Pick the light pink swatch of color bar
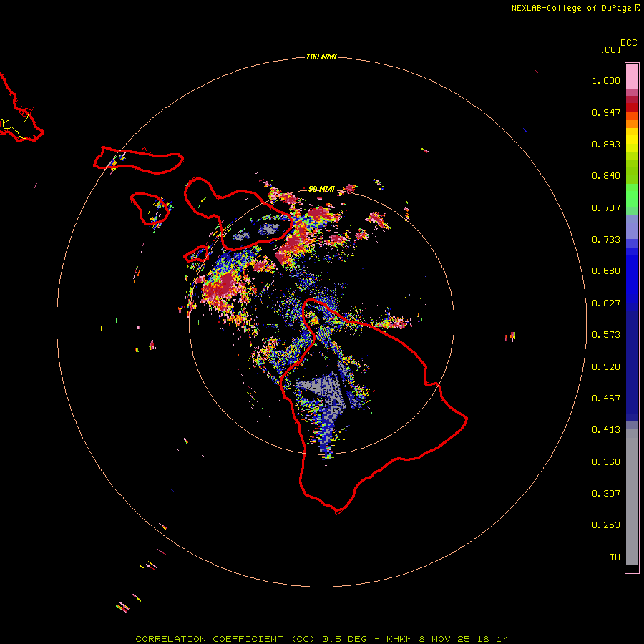The width and height of the screenshot is (644, 644). click(x=632, y=76)
